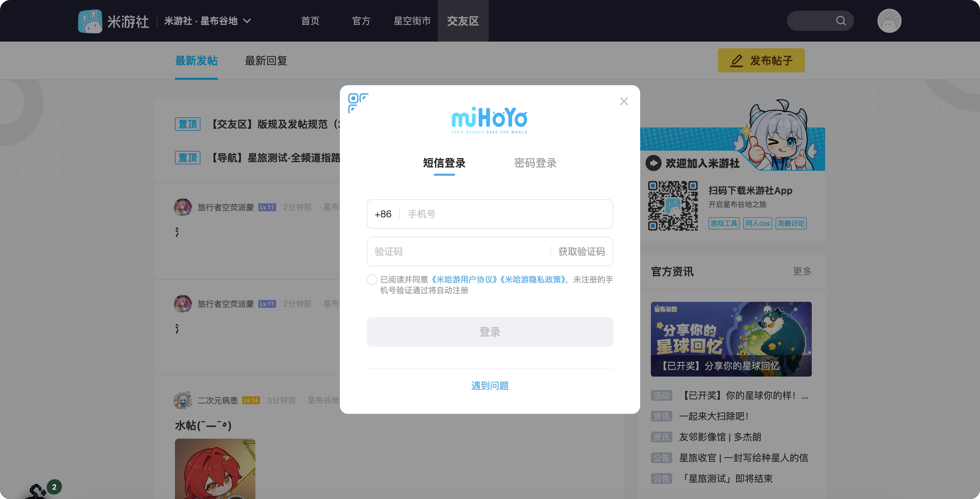
Task: Tick the agreement checkbox
Action: (372, 279)
